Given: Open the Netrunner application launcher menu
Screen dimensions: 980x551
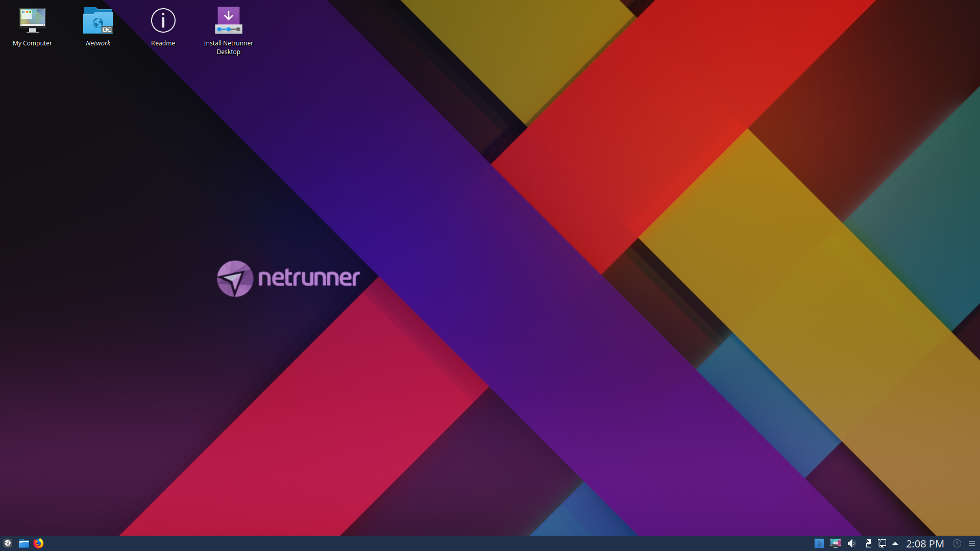Looking at the screenshot, I should pos(8,543).
